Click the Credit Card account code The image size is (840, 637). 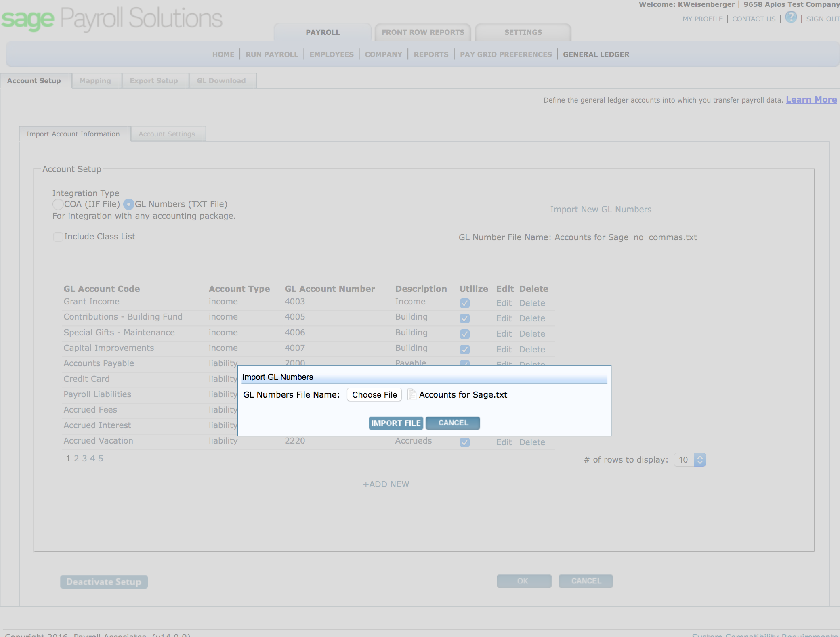click(x=86, y=379)
